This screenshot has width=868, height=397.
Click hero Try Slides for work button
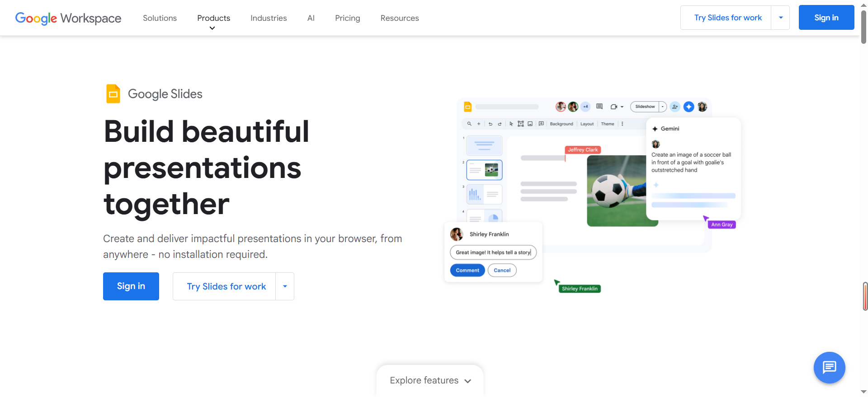pos(226,286)
